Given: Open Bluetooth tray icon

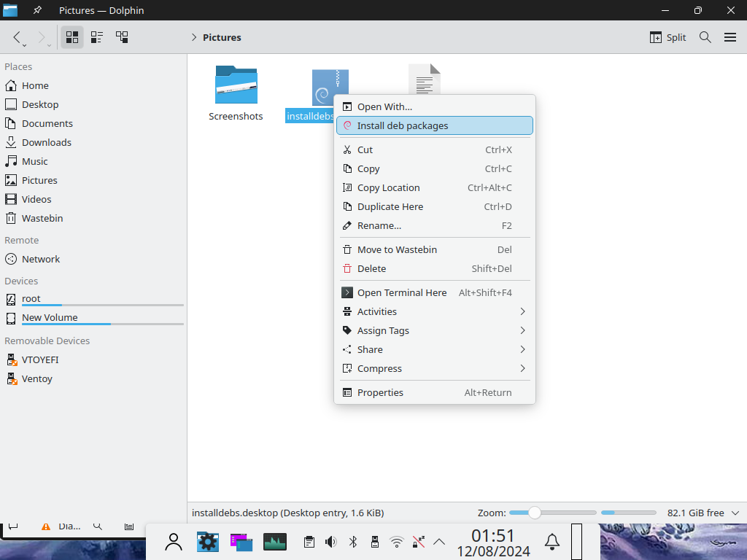Looking at the screenshot, I should coord(353,542).
